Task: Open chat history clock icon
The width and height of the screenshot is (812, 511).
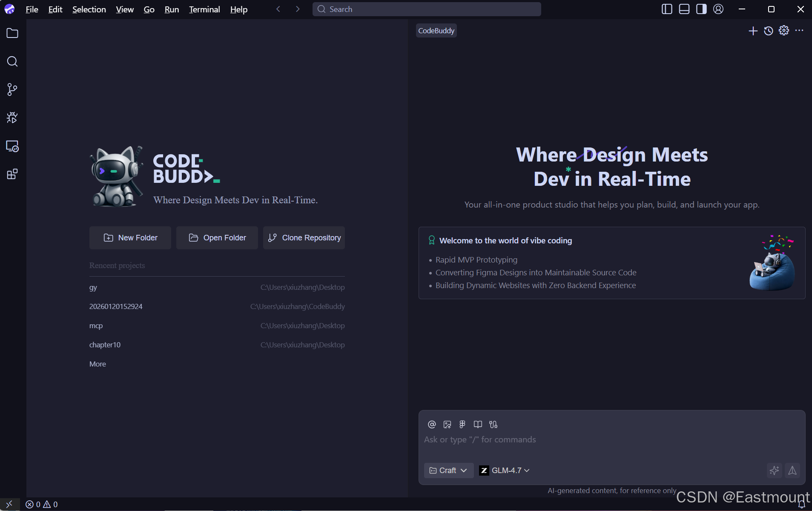Action: (x=768, y=31)
